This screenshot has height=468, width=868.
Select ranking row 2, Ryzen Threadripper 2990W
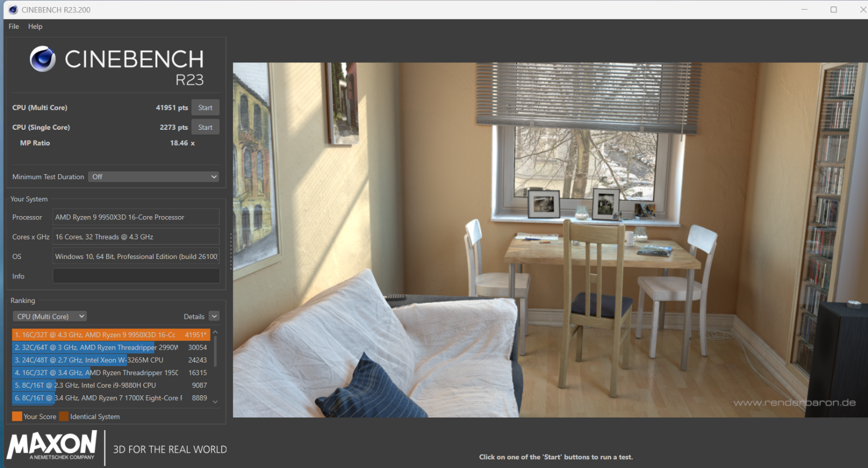(111, 347)
